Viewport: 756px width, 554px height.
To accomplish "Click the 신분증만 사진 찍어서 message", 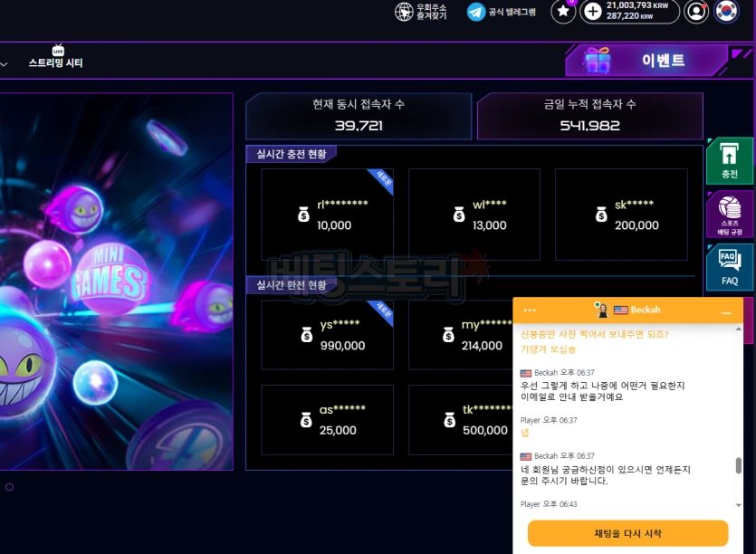I will coord(595,334).
